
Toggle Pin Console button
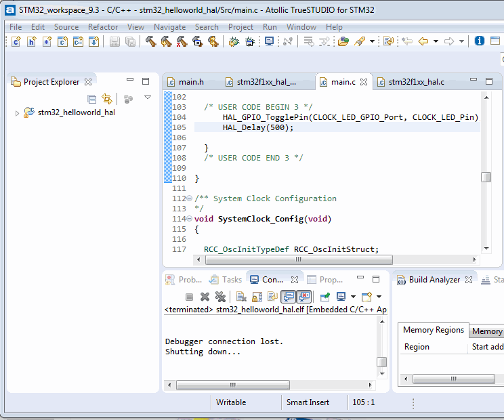click(x=325, y=297)
